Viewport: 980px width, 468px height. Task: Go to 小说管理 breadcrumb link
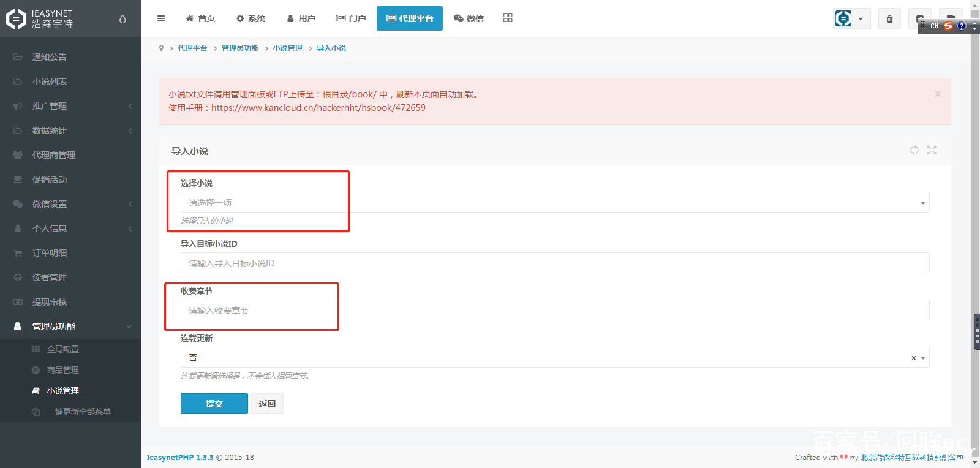[288, 48]
